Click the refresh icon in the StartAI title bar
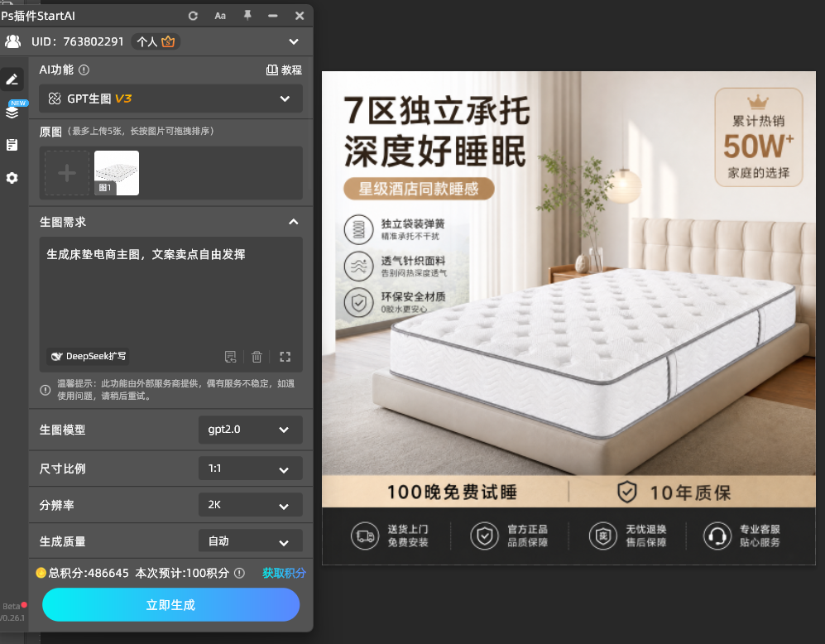The height and width of the screenshot is (644, 825). [x=193, y=16]
